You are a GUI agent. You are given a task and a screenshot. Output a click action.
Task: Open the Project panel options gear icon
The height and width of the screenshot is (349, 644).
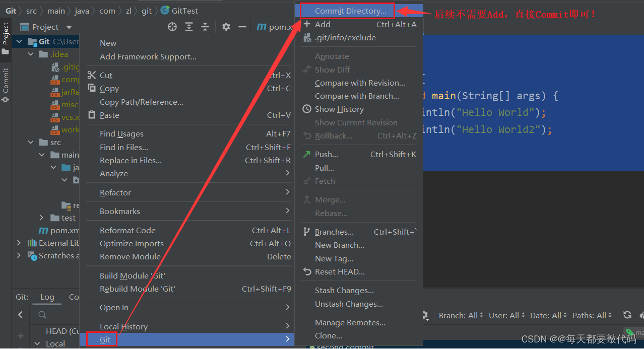226,27
